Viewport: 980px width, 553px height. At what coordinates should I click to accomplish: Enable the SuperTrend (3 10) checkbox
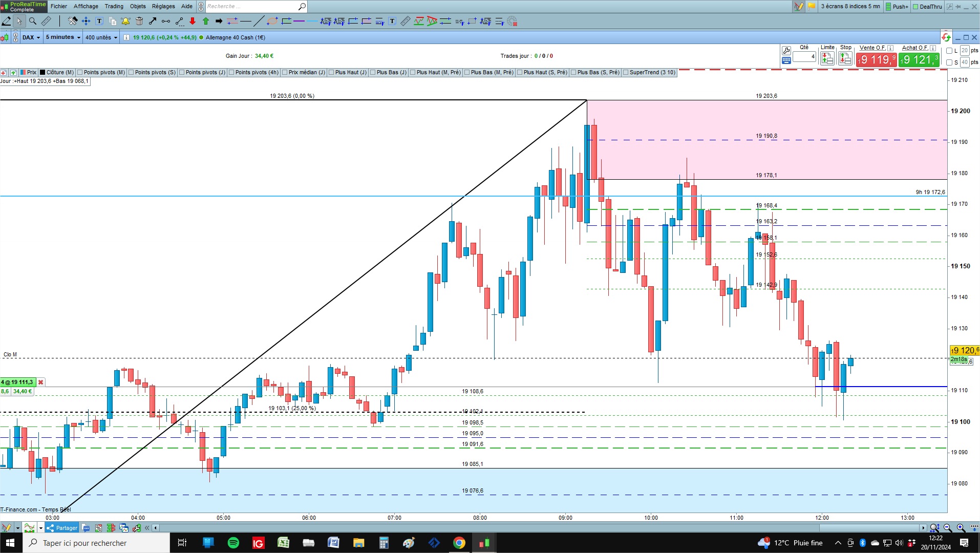coord(626,73)
